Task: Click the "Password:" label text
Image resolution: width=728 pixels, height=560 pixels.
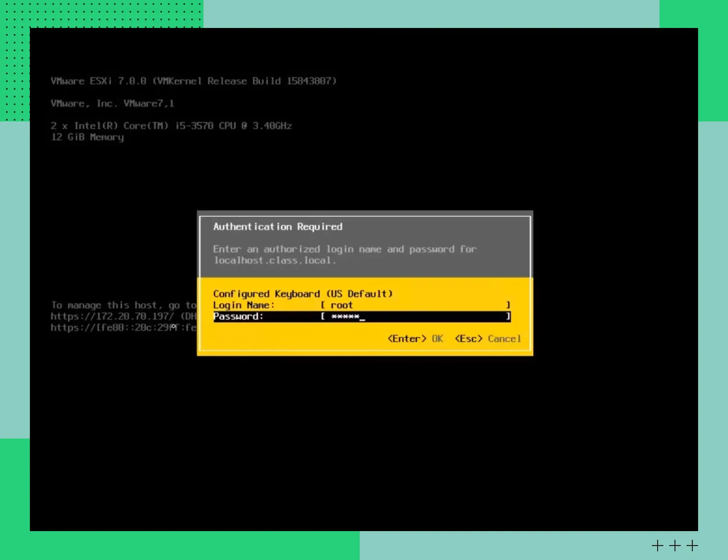Action: point(238,317)
